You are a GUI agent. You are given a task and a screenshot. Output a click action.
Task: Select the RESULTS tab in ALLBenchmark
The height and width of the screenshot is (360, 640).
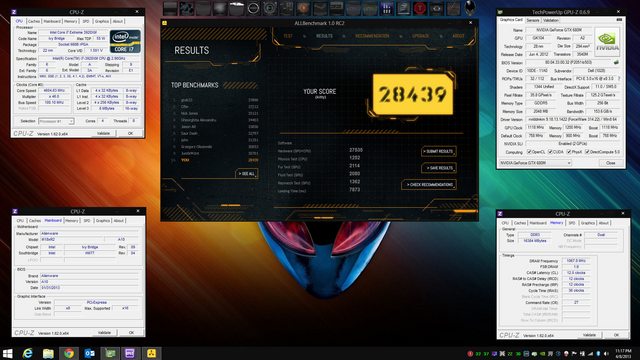pyautogui.click(x=324, y=36)
